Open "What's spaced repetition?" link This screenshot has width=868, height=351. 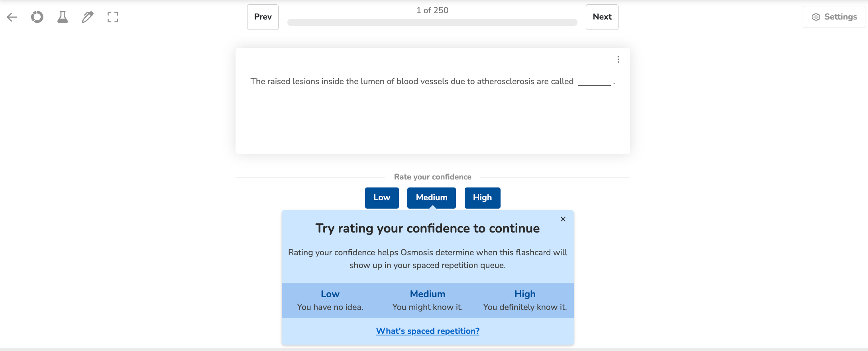[428, 331]
